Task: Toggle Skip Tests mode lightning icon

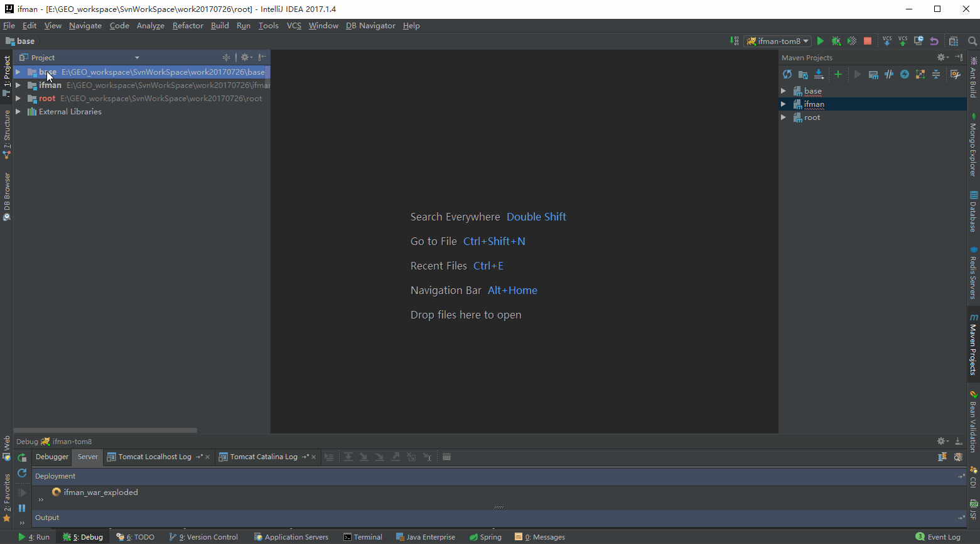Action: (x=905, y=74)
